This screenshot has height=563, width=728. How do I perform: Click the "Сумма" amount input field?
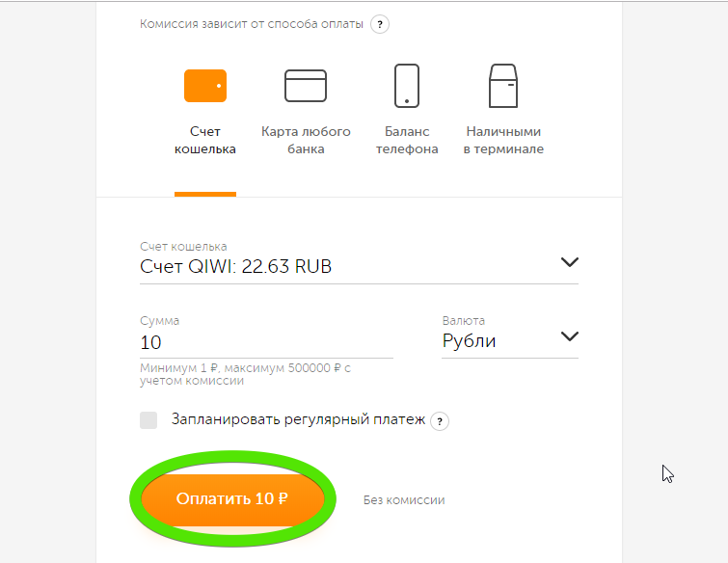tap(265, 342)
